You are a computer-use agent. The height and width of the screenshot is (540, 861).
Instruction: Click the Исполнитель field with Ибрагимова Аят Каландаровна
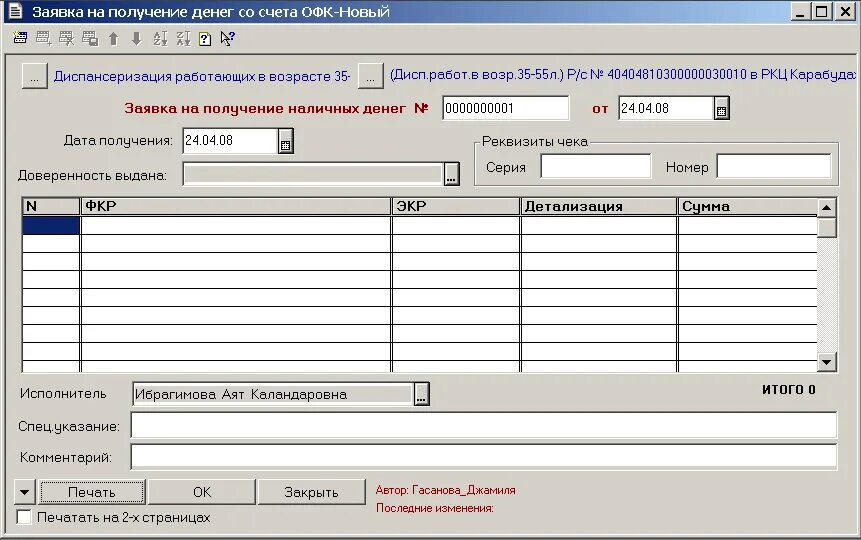(x=273, y=394)
